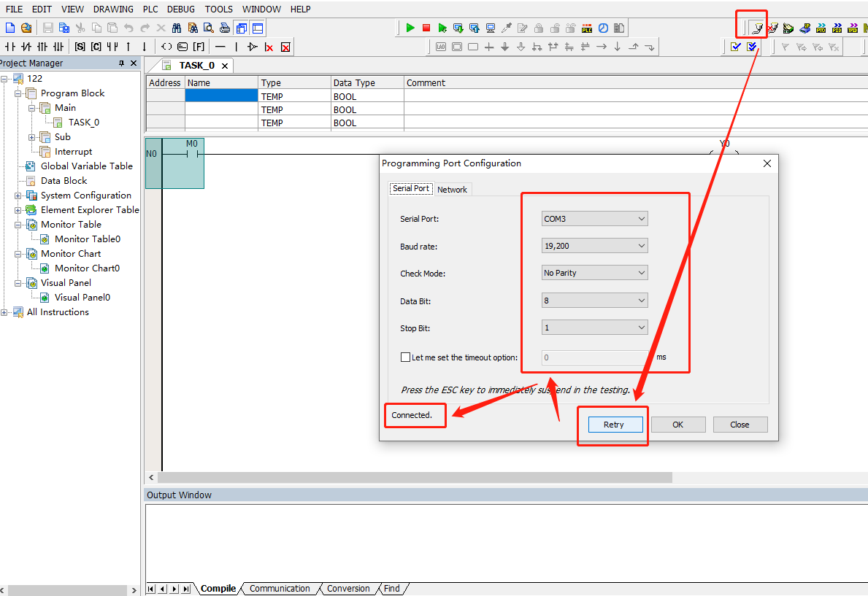Open the Serial Port dropdown
This screenshot has width=868, height=596.
tap(594, 219)
